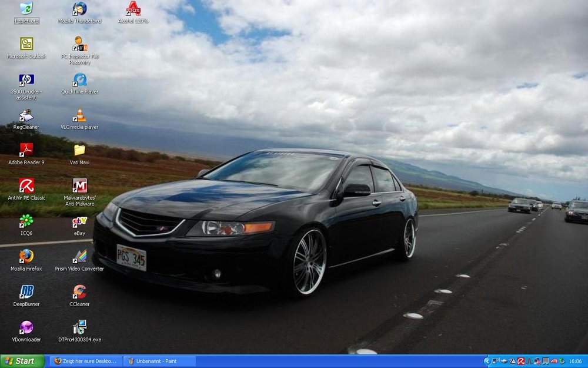
Task: Open PC Inspector File Recovery shortcut
Action: 79,44
